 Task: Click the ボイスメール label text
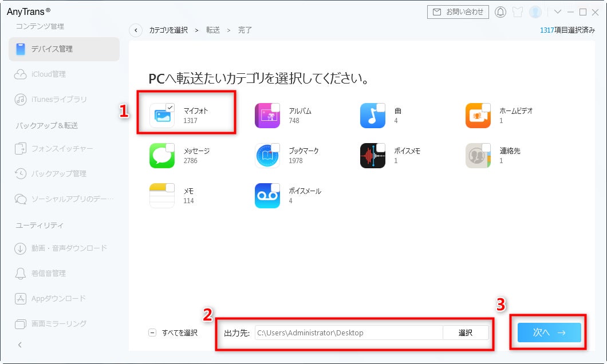pyautogui.click(x=305, y=191)
